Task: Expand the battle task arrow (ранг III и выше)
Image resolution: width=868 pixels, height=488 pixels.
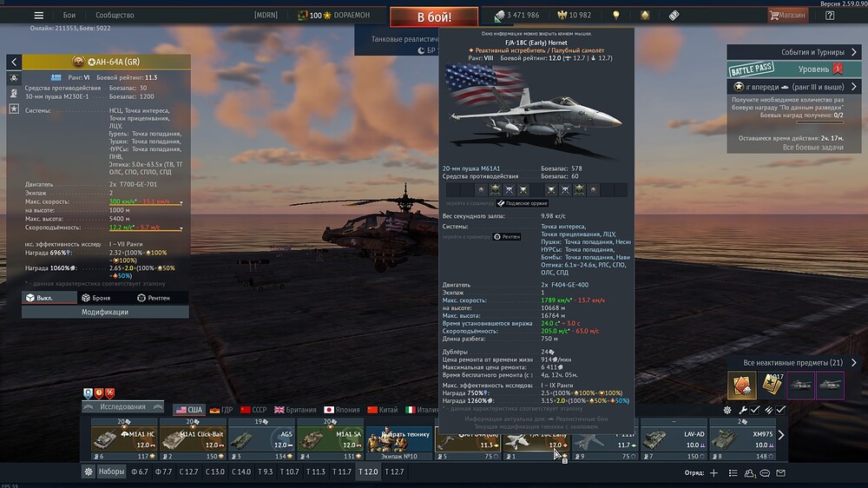Action: [x=854, y=87]
